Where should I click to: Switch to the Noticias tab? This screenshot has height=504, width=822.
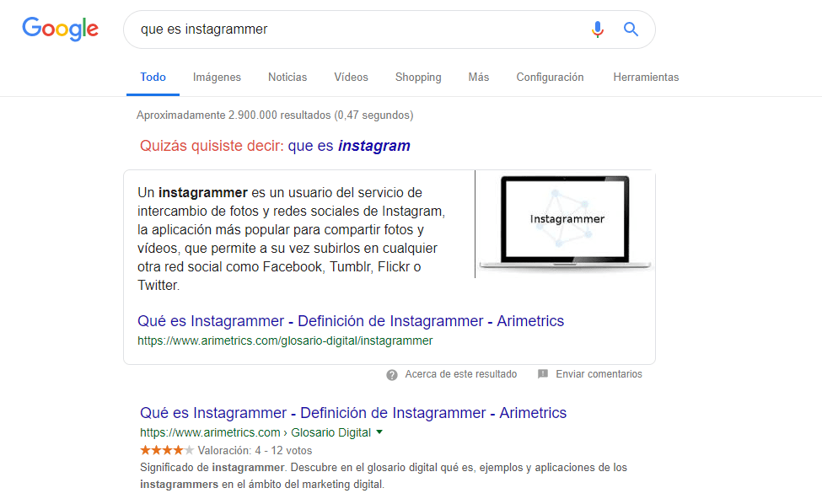(x=287, y=77)
